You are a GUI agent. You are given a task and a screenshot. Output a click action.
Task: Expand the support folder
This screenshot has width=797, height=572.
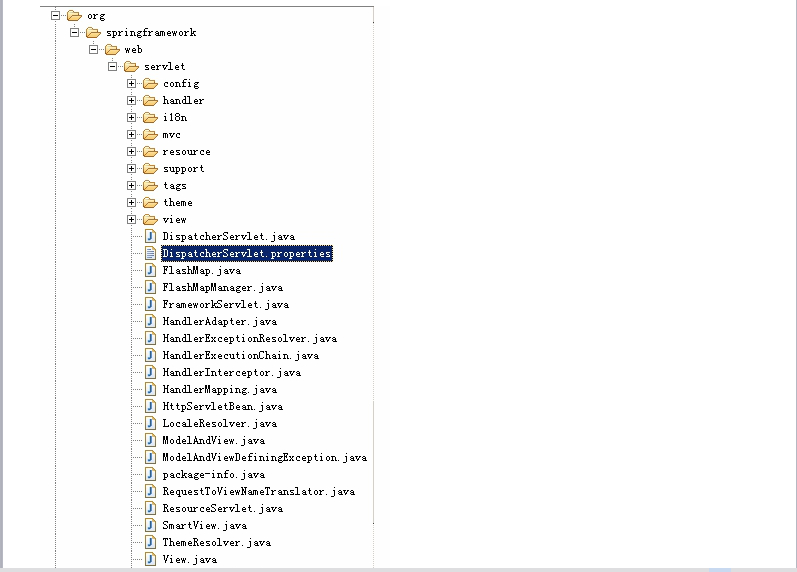click(132, 168)
